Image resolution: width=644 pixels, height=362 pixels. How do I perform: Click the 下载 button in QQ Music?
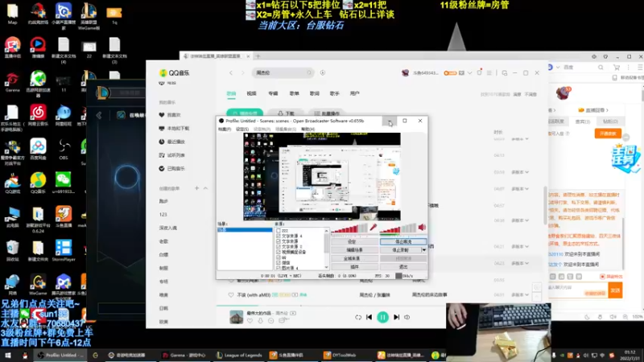[287, 113]
